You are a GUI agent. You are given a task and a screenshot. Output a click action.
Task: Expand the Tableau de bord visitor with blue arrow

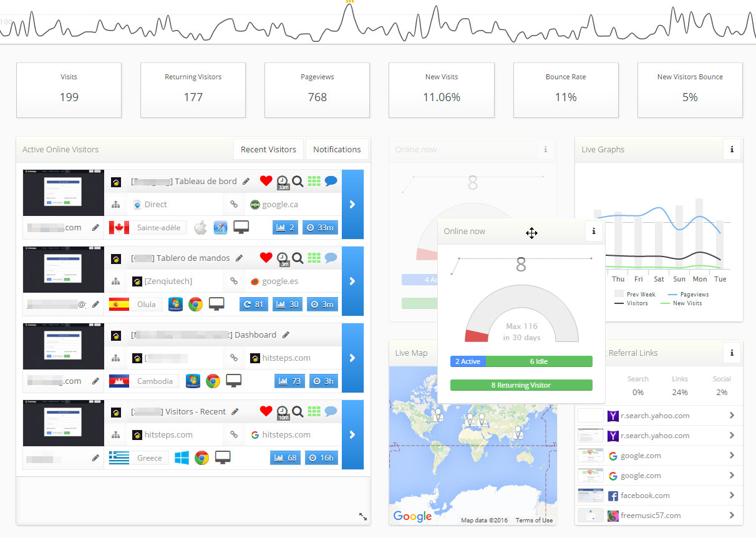(x=352, y=204)
